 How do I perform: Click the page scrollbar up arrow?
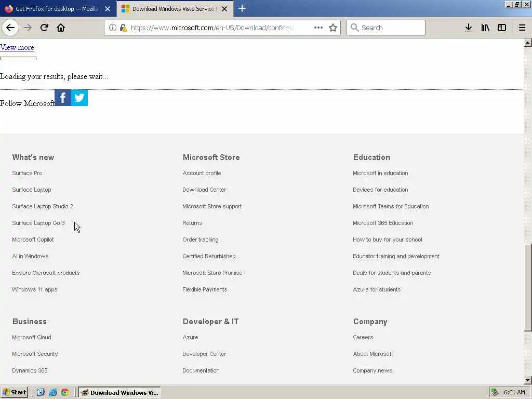(528, 43)
